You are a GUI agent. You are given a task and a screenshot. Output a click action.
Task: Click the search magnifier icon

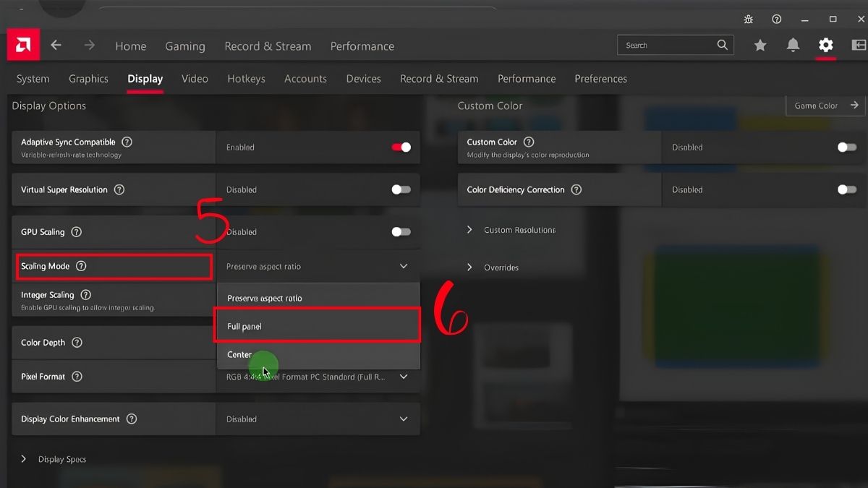click(x=722, y=44)
